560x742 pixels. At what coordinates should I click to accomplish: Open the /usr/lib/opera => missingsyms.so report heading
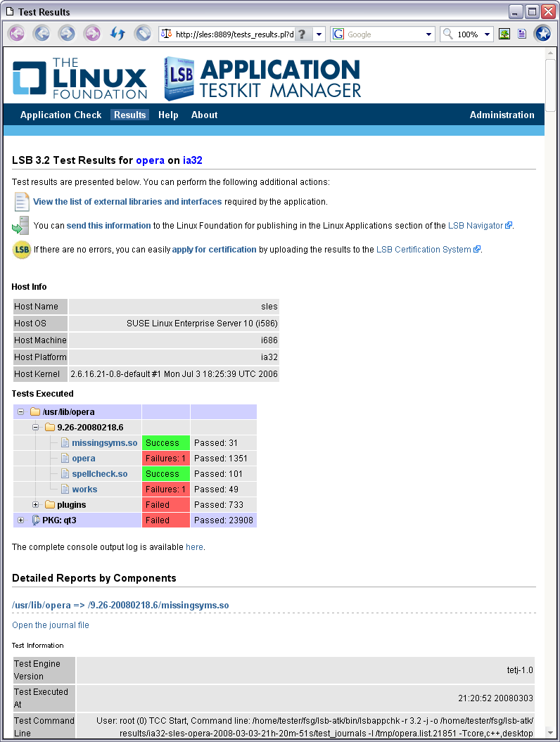pyautogui.click(x=120, y=606)
